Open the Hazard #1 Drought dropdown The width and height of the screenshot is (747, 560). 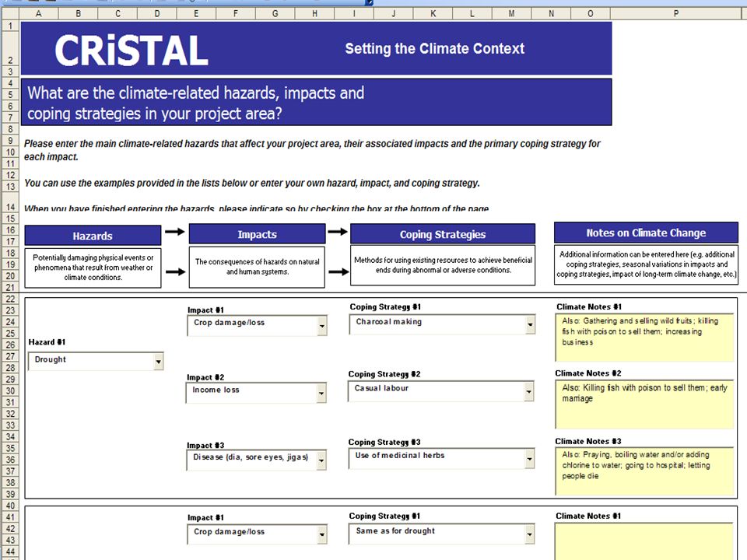158,362
